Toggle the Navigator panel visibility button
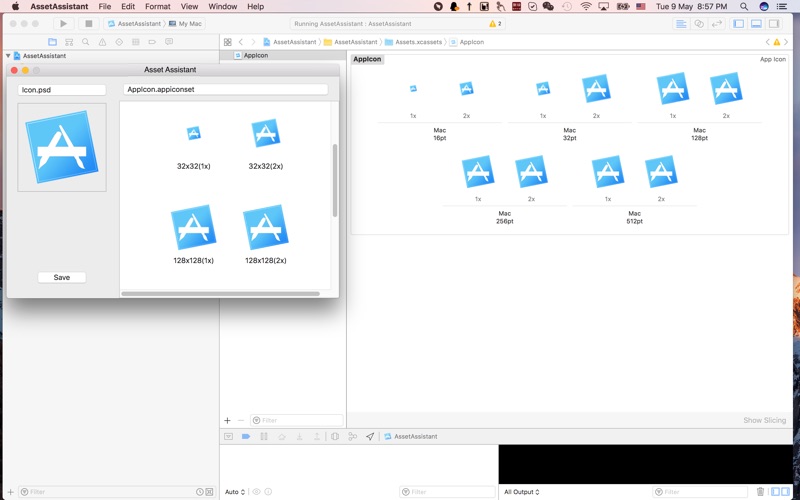800x500 pixels. point(739,23)
